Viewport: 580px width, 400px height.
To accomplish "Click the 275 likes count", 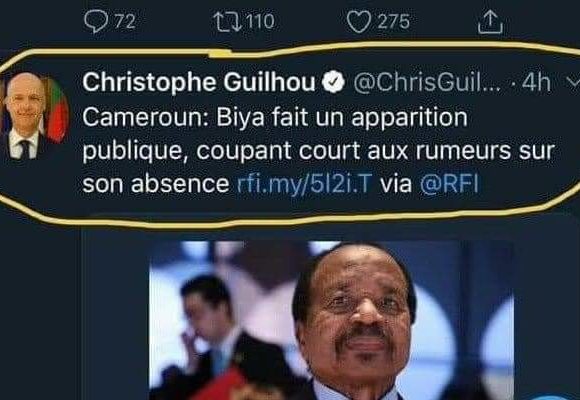I will [394, 21].
